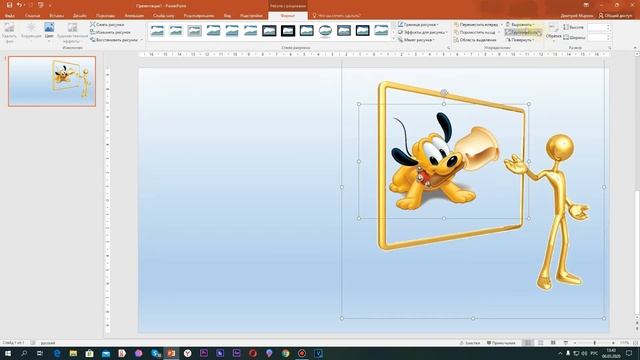The image size is (640, 360).
Task: Click the Width (Ширина) input field
Action: (598, 37)
